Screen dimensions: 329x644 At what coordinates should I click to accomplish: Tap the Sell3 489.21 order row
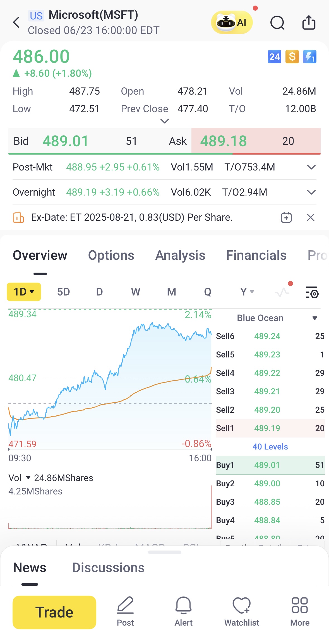pos(270,391)
